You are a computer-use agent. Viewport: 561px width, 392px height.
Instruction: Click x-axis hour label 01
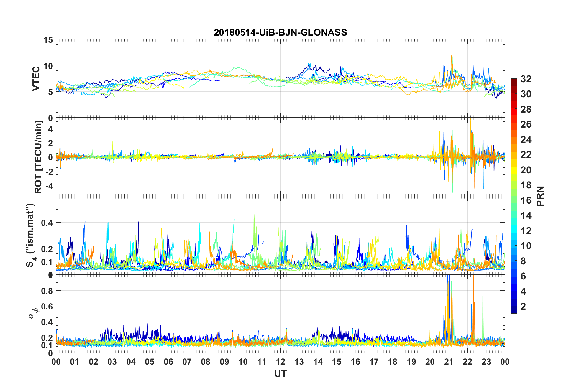click(75, 362)
